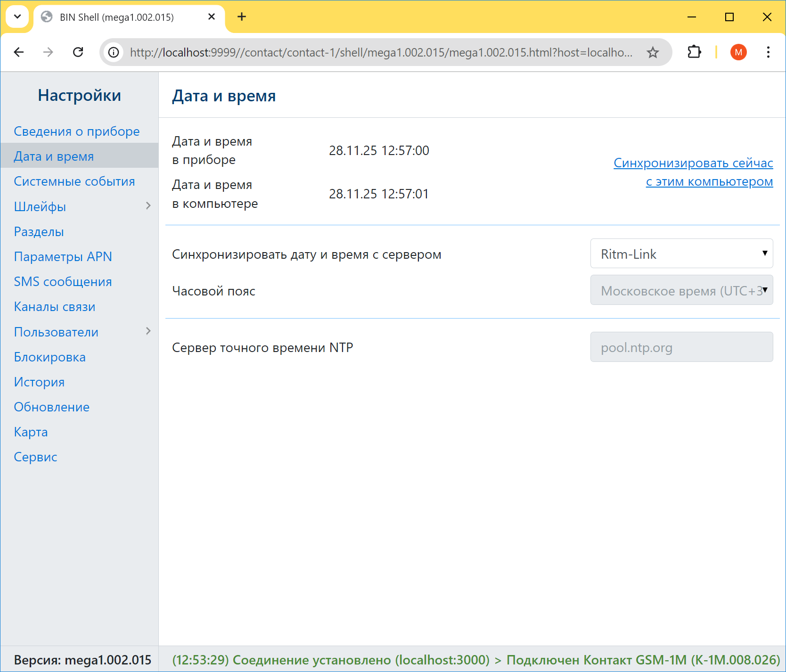786x672 pixels.
Task: Open the tab search dropdown arrow
Action: pyautogui.click(x=17, y=17)
